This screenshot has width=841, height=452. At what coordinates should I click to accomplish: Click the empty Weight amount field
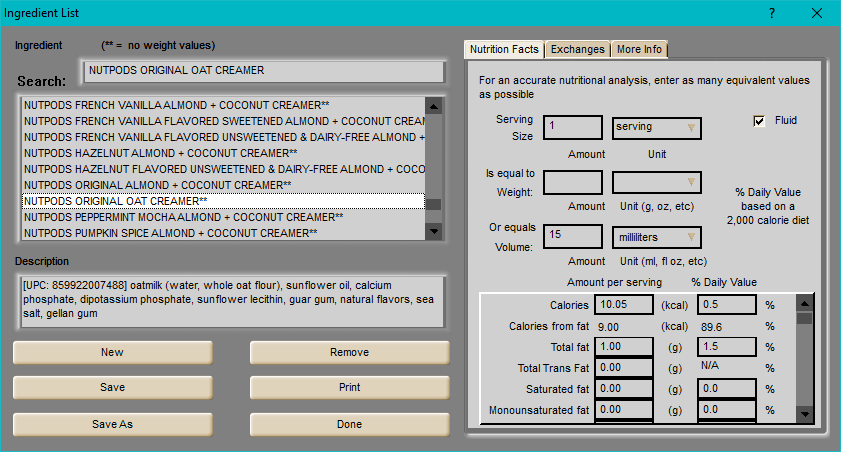coord(572,182)
